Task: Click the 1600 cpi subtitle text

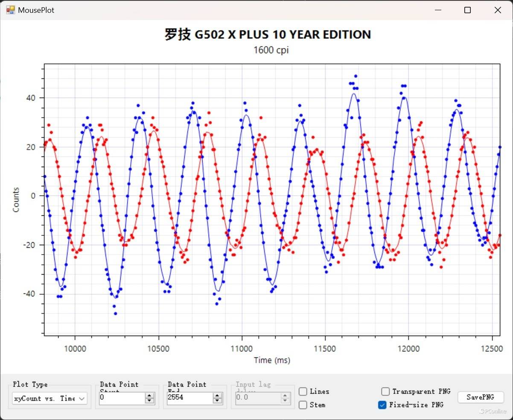Action: [271, 50]
